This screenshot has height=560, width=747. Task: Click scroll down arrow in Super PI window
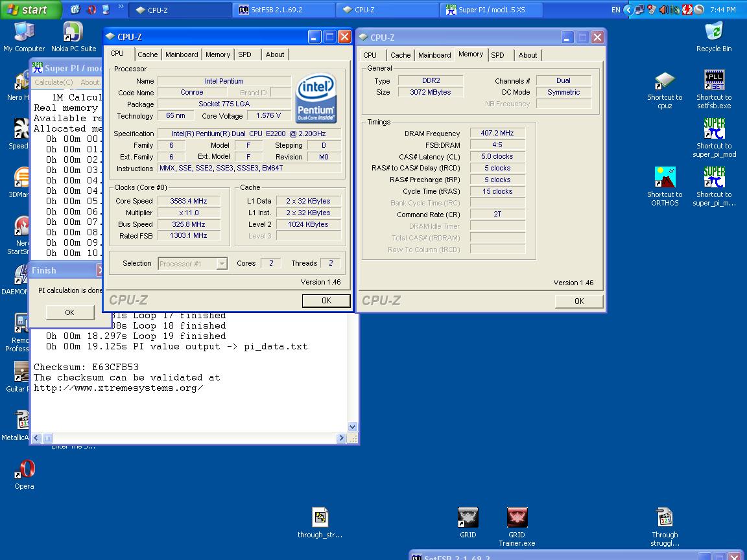(353, 426)
